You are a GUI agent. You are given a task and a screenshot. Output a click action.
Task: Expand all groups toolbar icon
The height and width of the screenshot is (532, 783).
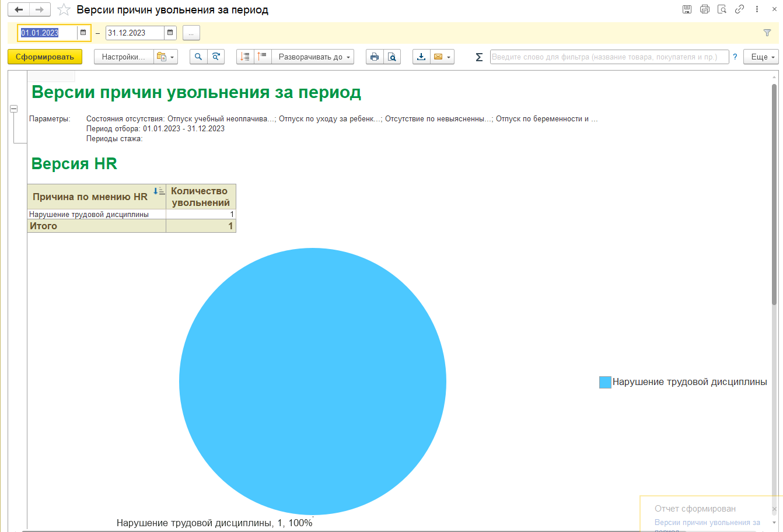[x=263, y=57]
